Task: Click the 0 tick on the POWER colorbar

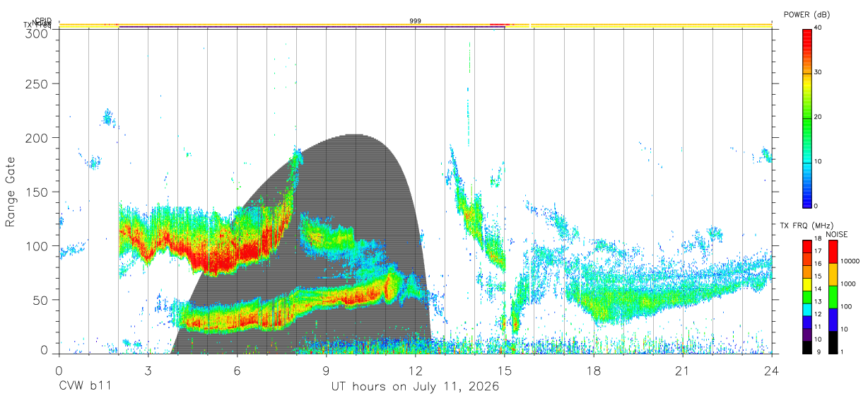Action: [x=816, y=206]
